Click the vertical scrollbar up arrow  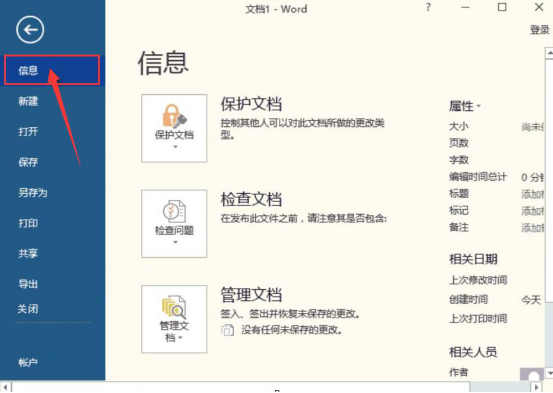click(549, 53)
